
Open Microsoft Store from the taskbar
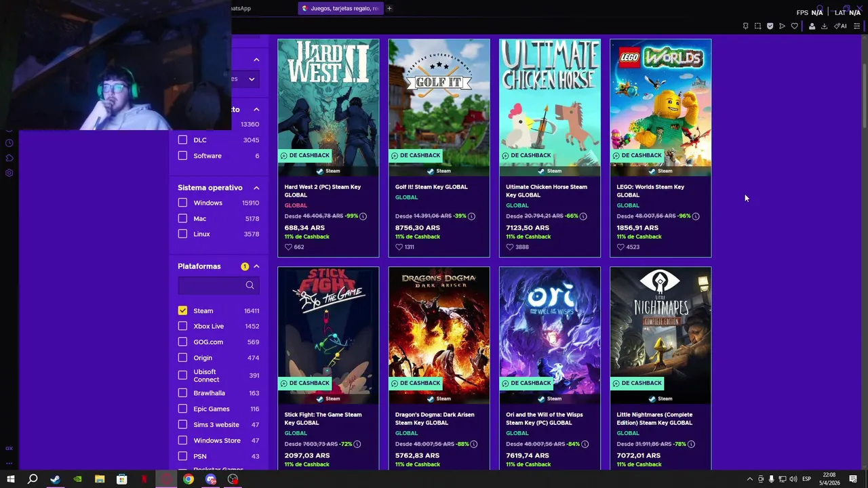tap(121, 479)
